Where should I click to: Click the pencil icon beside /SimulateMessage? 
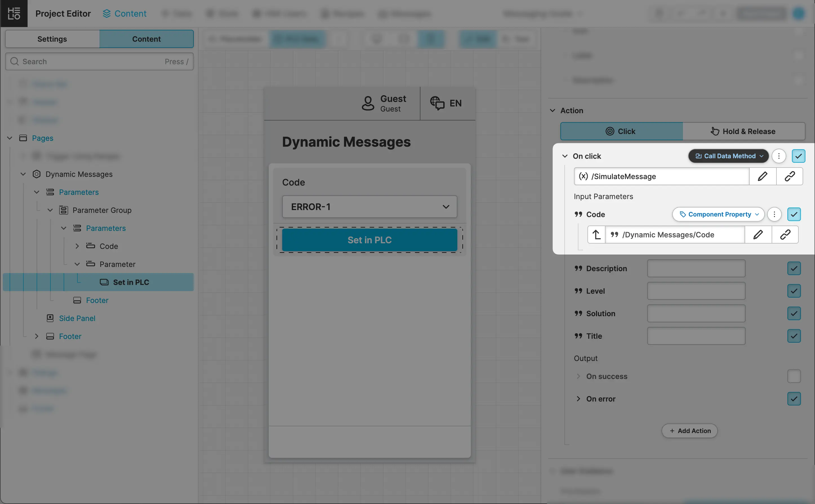click(762, 176)
